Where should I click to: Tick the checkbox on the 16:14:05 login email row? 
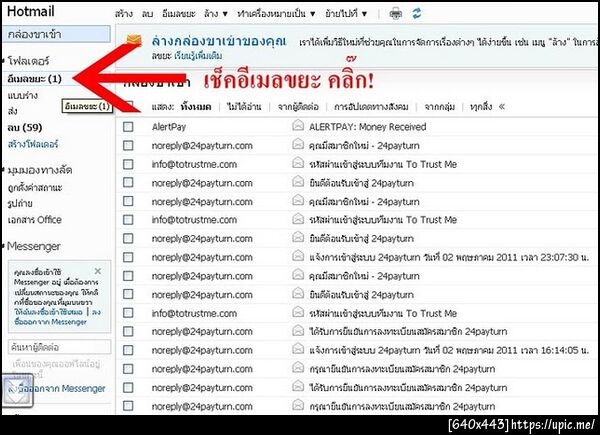(128, 350)
